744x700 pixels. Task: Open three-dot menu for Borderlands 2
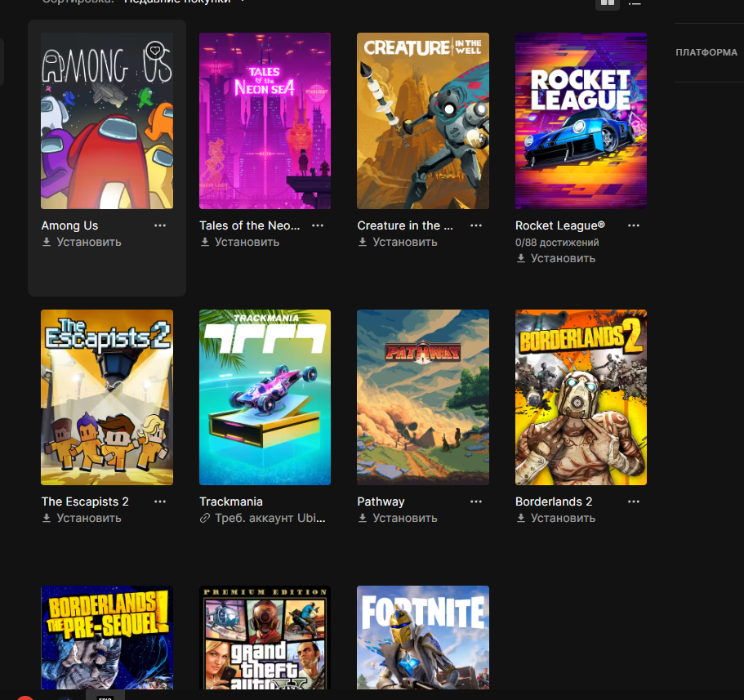click(x=634, y=502)
